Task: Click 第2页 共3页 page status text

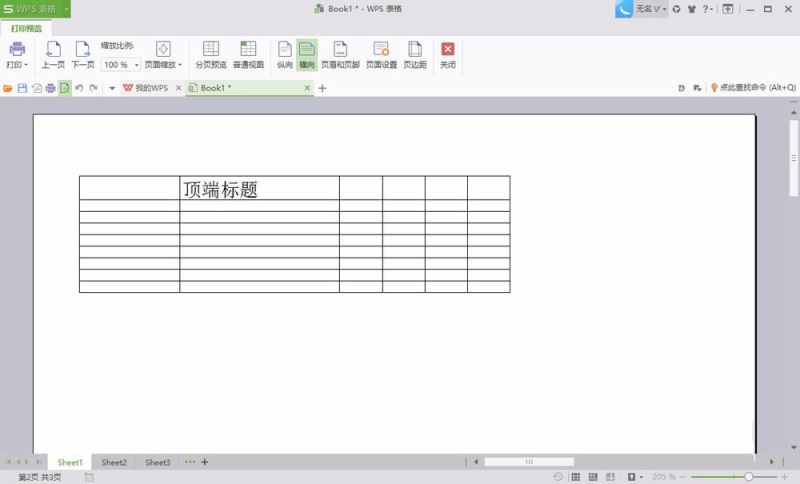Action: pyautogui.click(x=39, y=477)
